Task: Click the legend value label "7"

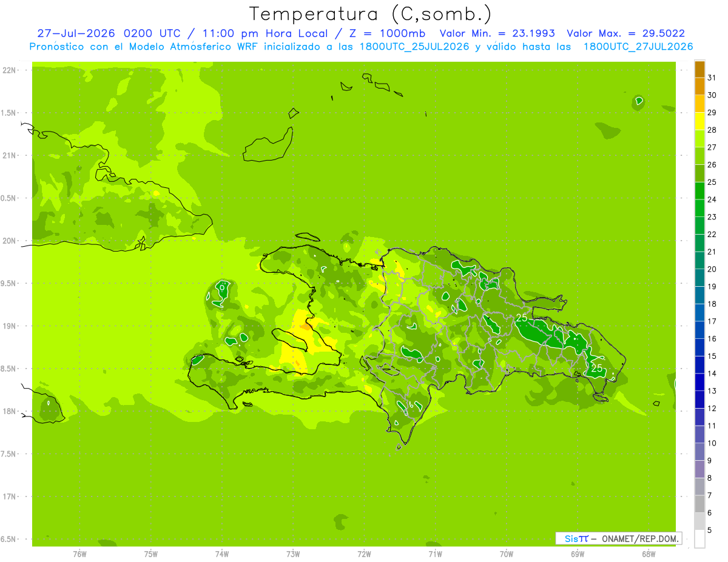Action: 710,495
